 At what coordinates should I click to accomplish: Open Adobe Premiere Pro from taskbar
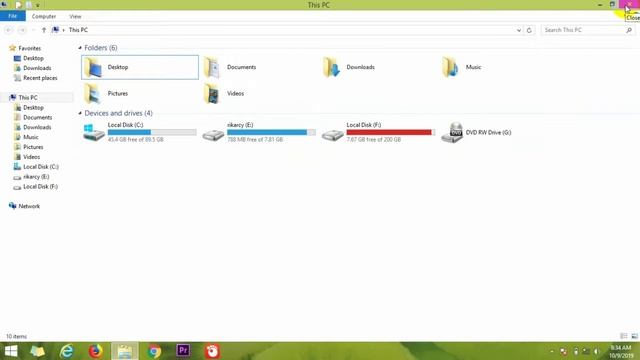click(x=183, y=351)
